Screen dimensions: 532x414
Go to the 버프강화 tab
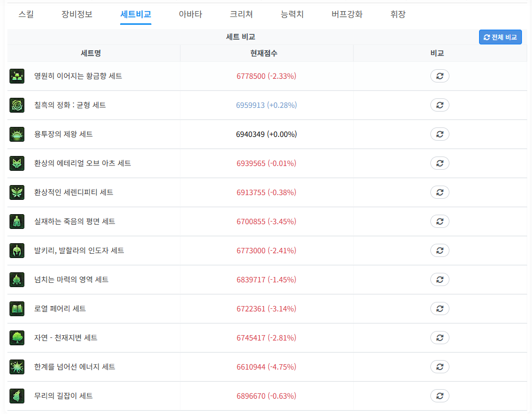347,14
